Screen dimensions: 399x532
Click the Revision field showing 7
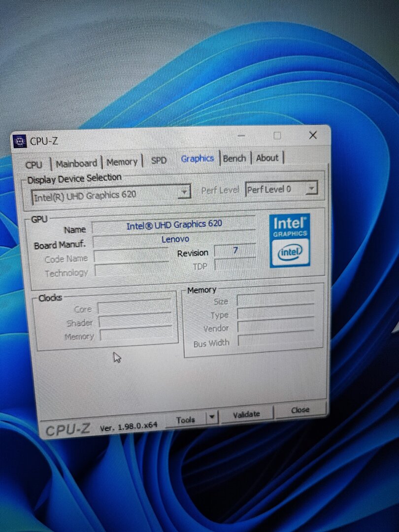tap(235, 251)
